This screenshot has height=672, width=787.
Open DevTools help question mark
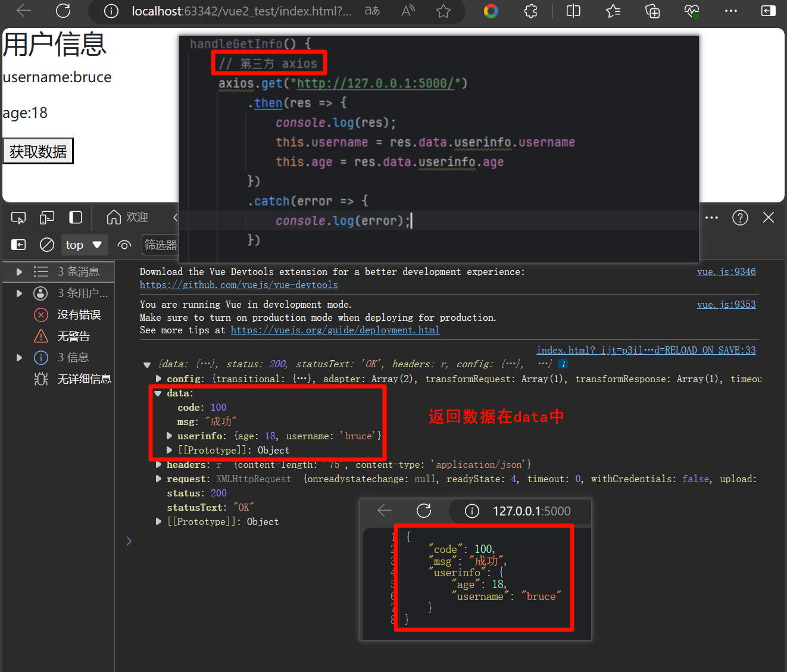740,218
